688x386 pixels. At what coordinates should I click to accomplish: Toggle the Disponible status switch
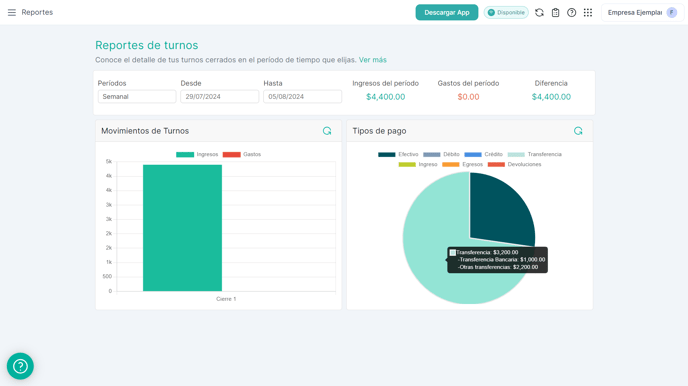tap(506, 12)
